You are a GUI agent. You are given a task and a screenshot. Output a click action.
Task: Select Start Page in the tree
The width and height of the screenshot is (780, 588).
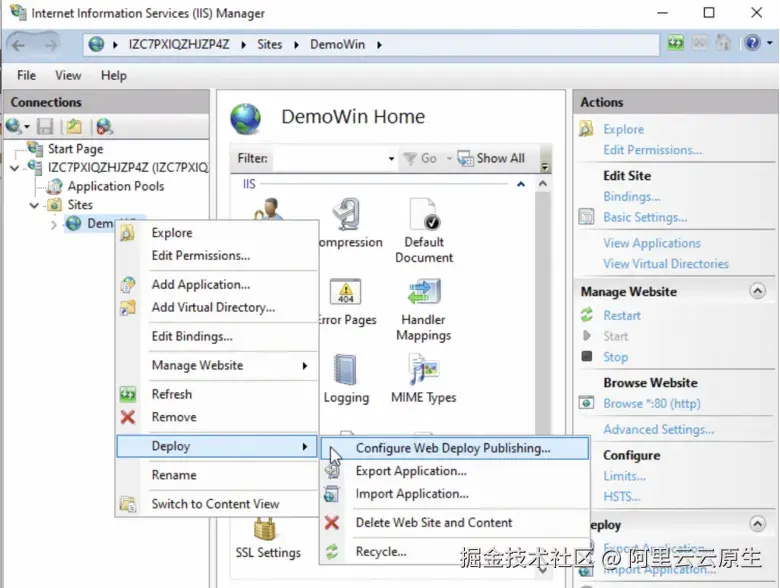point(76,149)
